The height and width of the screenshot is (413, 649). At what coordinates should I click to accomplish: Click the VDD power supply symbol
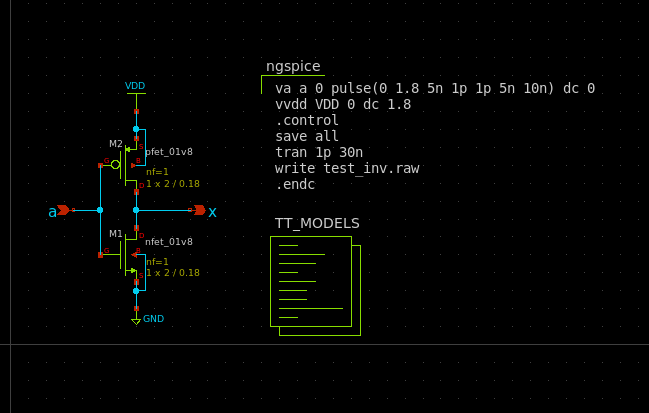[136, 97]
